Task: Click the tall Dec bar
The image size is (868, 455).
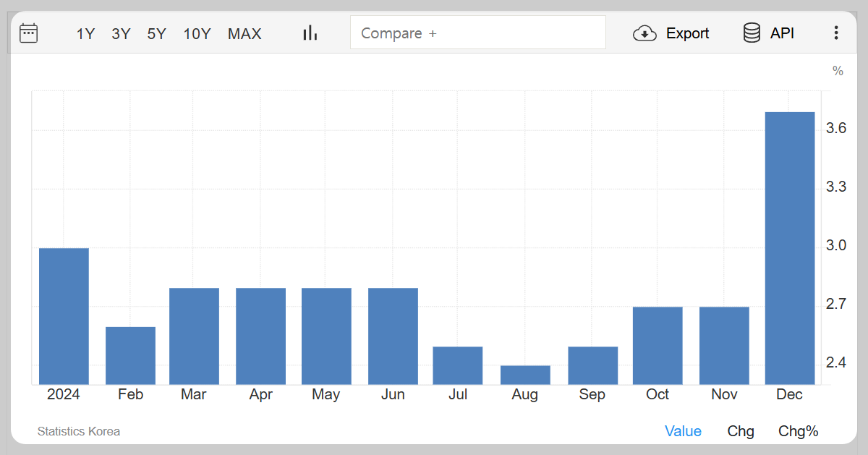Action: [x=790, y=248]
